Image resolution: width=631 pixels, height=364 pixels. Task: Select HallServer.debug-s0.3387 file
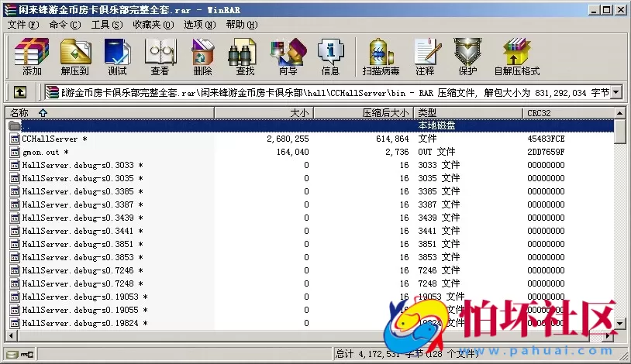click(x=82, y=204)
